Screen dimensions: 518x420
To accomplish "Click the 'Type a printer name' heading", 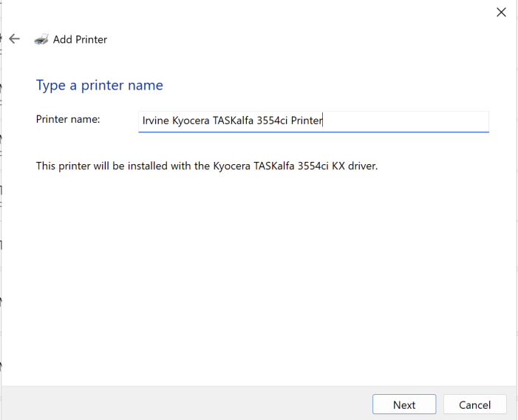I will pyautogui.click(x=100, y=85).
